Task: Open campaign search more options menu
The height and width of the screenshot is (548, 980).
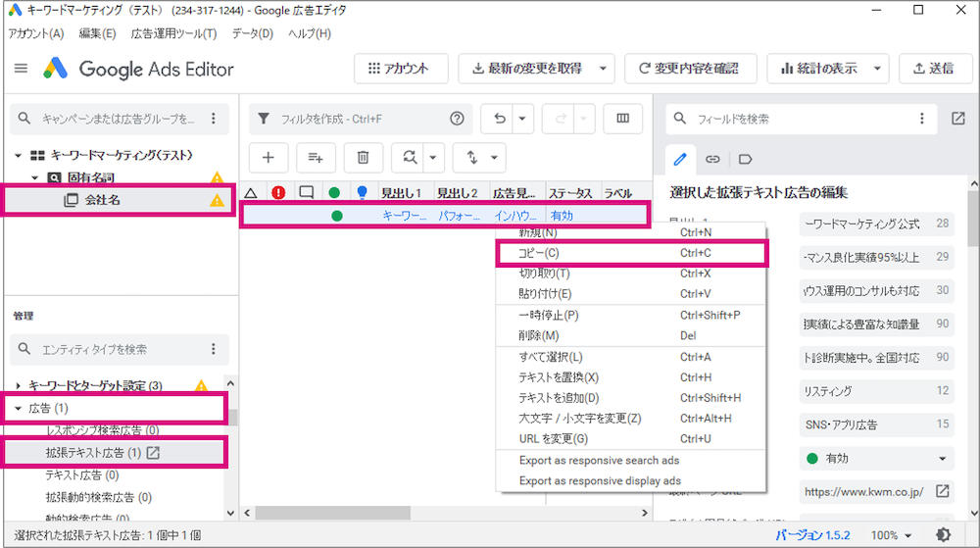Action: (214, 119)
